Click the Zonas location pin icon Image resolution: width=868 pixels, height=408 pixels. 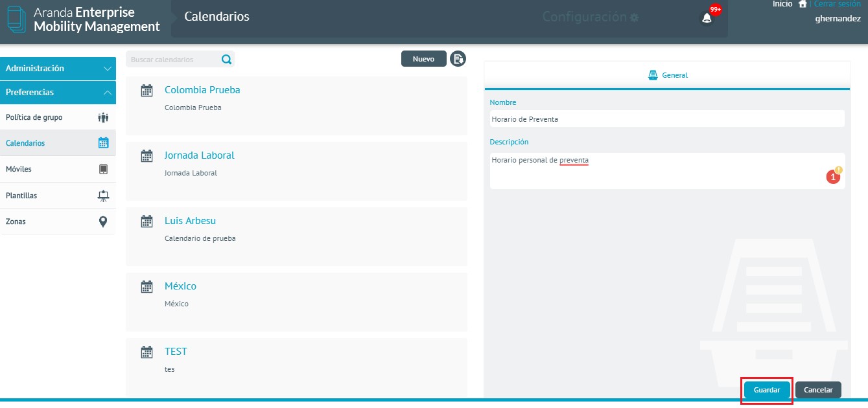tap(102, 221)
